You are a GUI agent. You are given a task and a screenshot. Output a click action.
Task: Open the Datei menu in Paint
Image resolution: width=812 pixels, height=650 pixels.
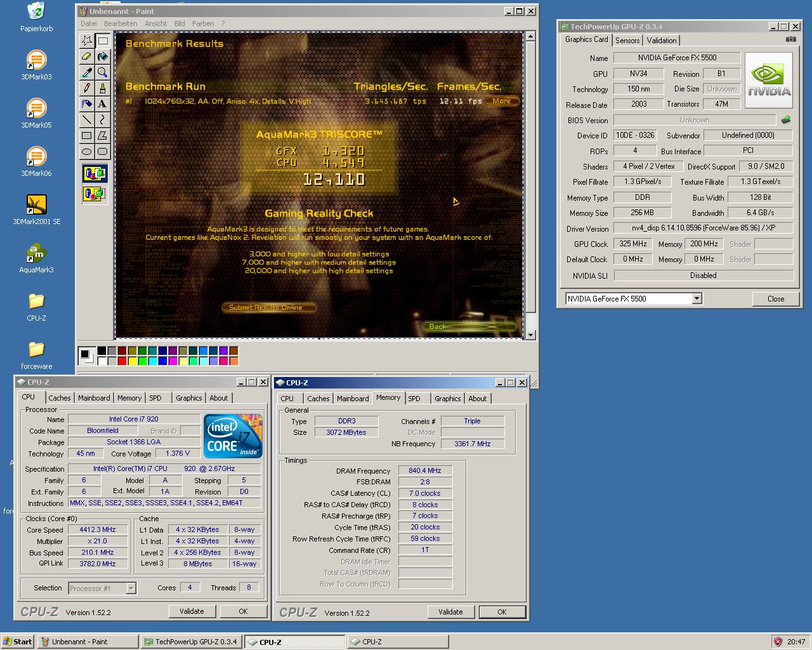click(x=89, y=23)
